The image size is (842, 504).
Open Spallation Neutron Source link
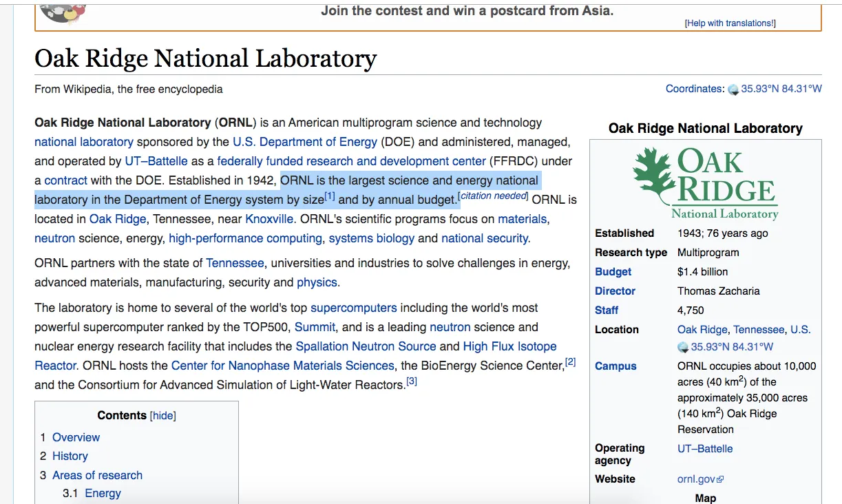click(366, 346)
